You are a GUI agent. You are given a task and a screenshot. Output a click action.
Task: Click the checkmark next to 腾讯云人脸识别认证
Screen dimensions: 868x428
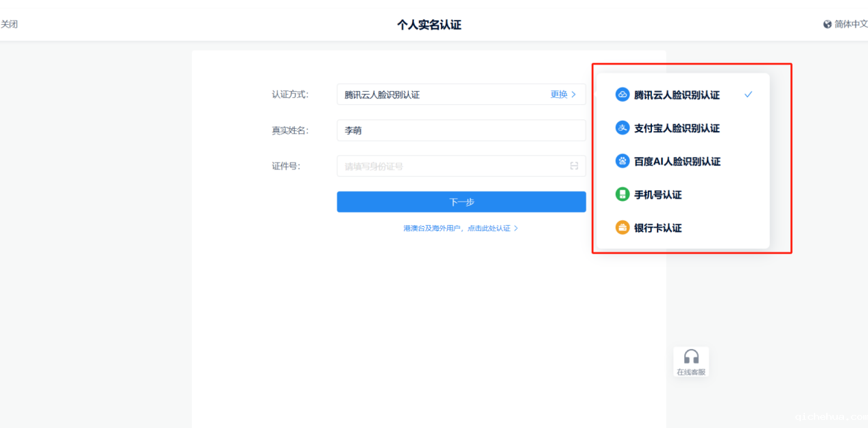(x=748, y=95)
